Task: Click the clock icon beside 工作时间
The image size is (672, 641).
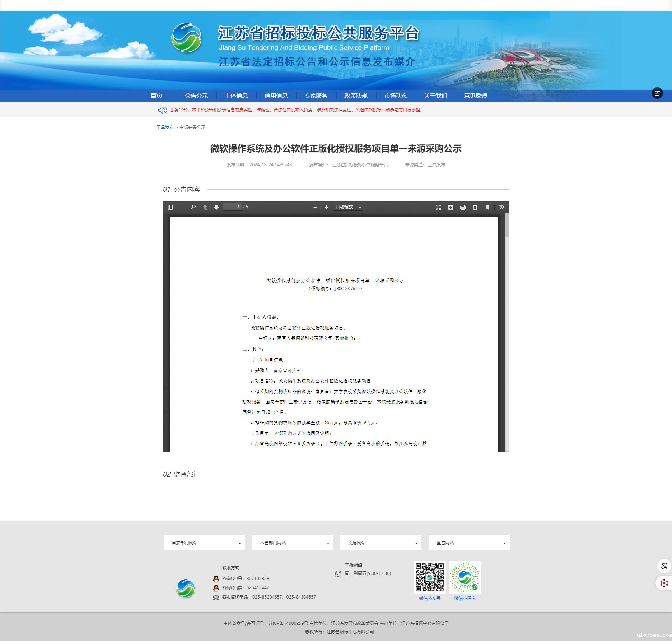Action: 338,573
